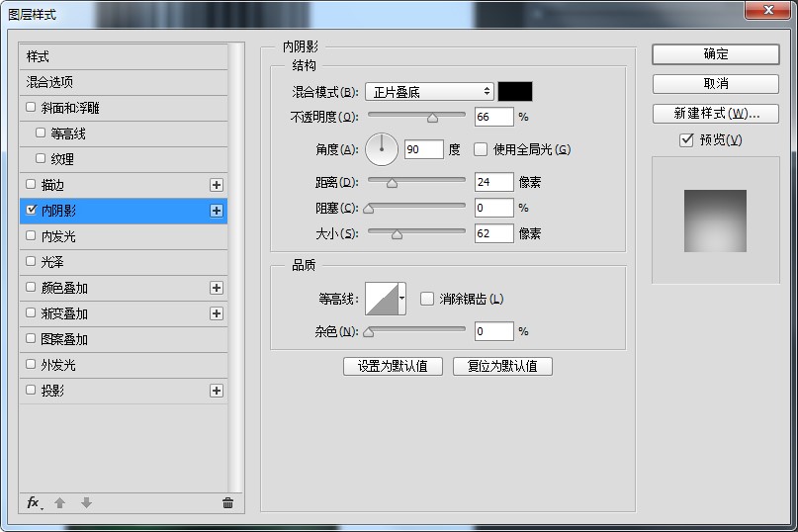Viewport: 798px width, 532px height.
Task: Expand the 等高线 contour picker arrow
Action: pos(402,299)
